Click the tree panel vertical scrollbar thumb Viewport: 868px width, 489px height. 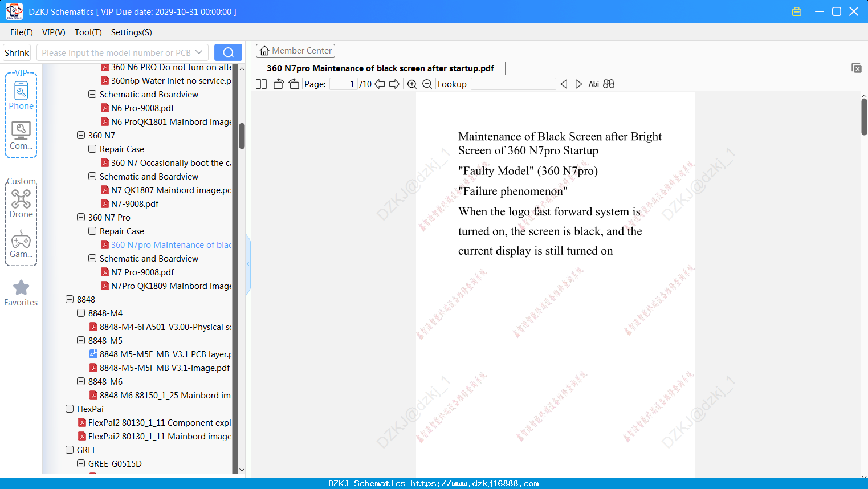(x=242, y=136)
